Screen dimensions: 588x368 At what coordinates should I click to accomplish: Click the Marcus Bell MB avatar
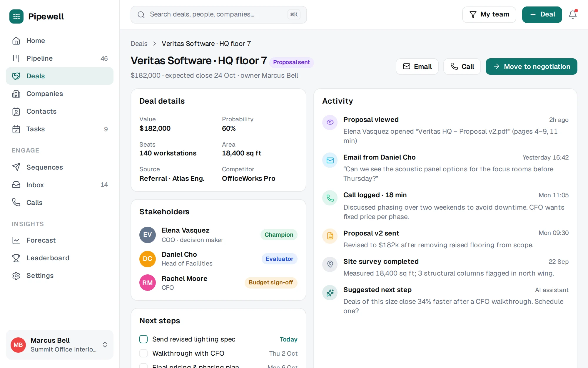pyautogui.click(x=18, y=345)
